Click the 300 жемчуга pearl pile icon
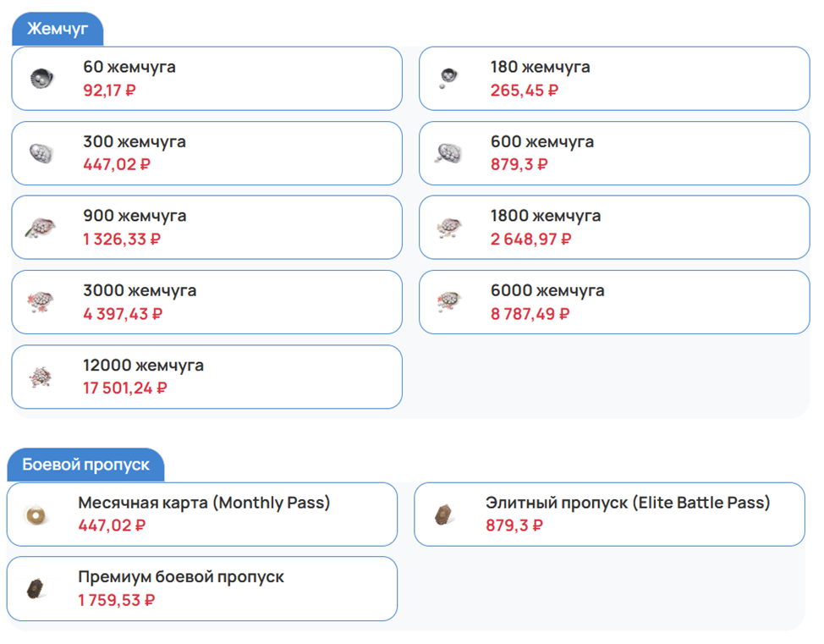Viewport: 824px width, 644px height. click(x=40, y=153)
